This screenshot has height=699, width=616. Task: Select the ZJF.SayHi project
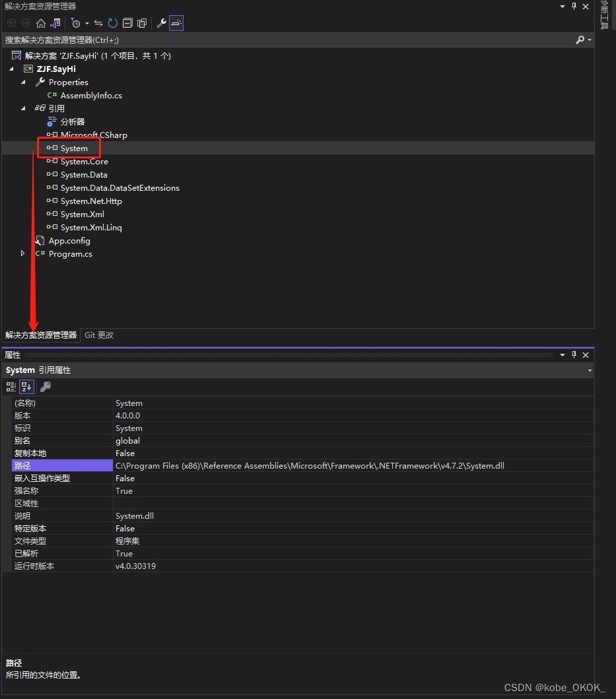(x=56, y=69)
